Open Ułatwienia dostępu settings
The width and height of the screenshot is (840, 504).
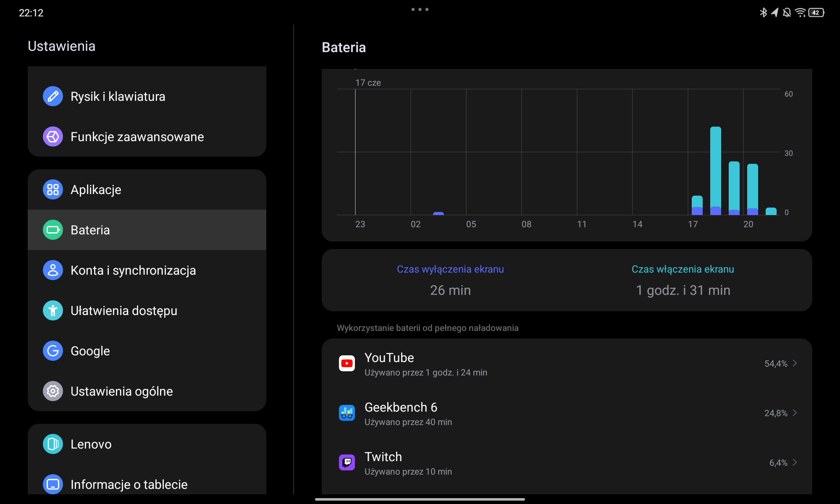[x=147, y=310]
